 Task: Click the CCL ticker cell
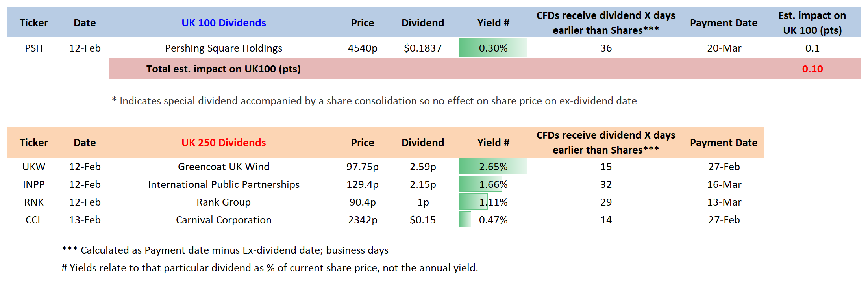34,220
